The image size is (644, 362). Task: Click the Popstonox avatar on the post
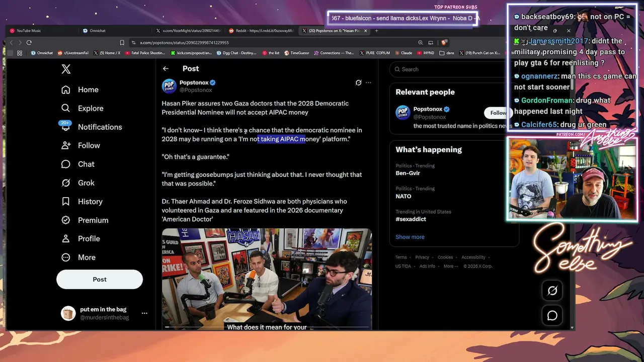point(169,86)
